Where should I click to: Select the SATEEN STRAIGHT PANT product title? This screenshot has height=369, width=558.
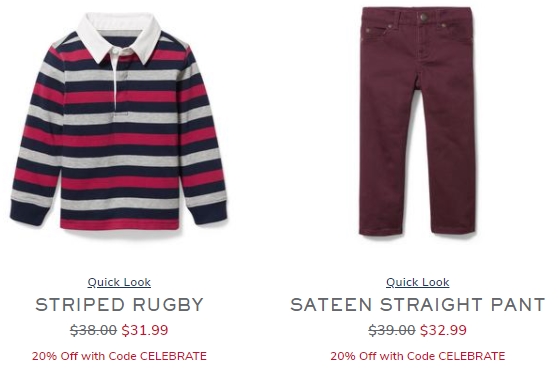417,305
